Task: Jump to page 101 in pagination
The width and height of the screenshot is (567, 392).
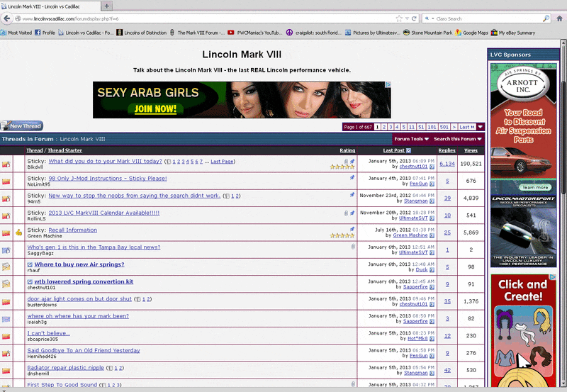Action: click(432, 127)
